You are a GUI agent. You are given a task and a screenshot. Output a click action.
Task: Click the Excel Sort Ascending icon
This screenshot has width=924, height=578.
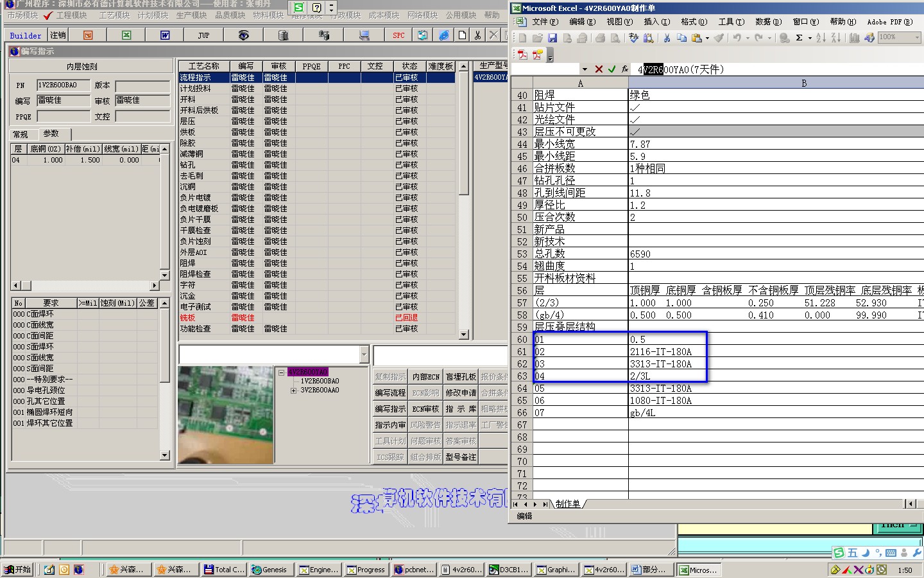point(821,38)
